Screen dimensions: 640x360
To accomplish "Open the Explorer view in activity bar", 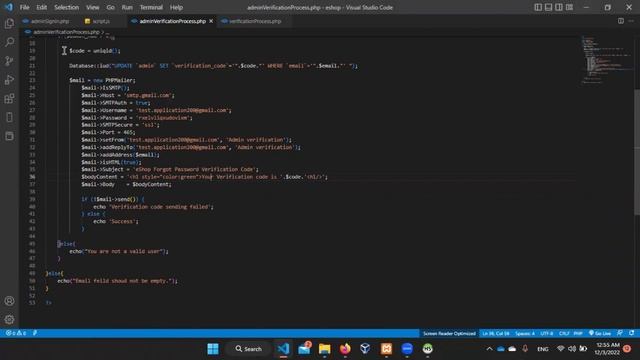I will 9,23.
